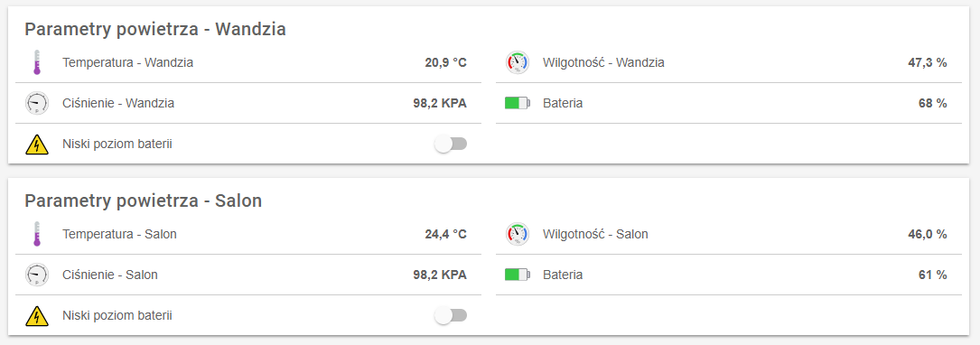Click the humidity gauge icon for Wilgotność - Salon
Screen dimensions: 980x345
517,235
